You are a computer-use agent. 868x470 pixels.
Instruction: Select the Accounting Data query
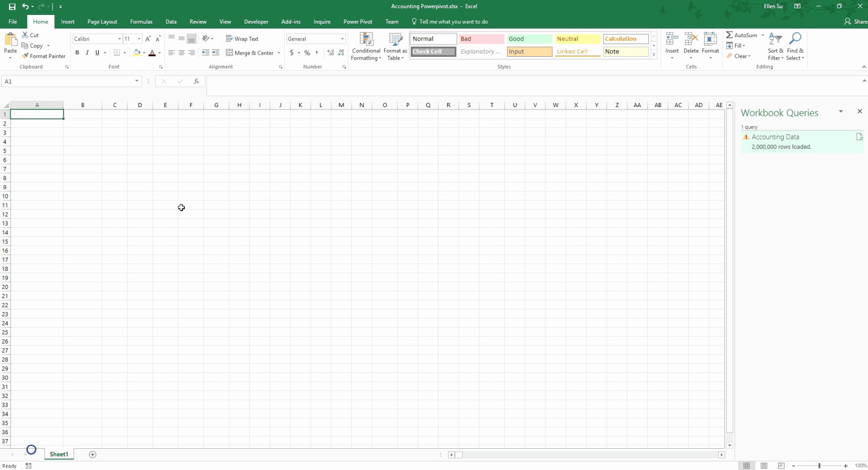[775, 137]
